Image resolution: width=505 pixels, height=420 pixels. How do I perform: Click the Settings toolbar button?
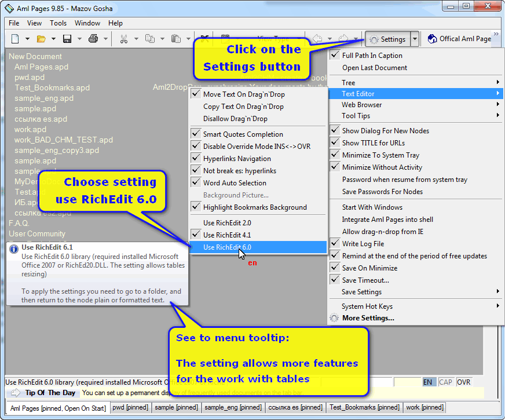[x=388, y=39]
